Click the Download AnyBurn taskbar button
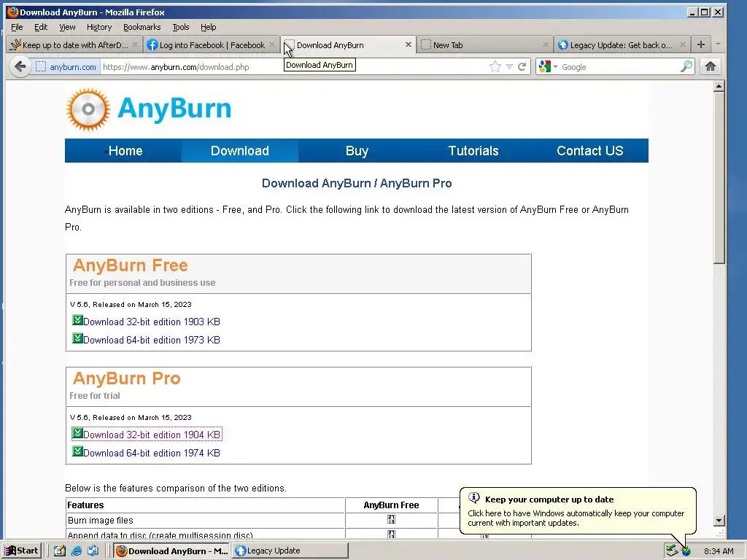 coord(171,551)
